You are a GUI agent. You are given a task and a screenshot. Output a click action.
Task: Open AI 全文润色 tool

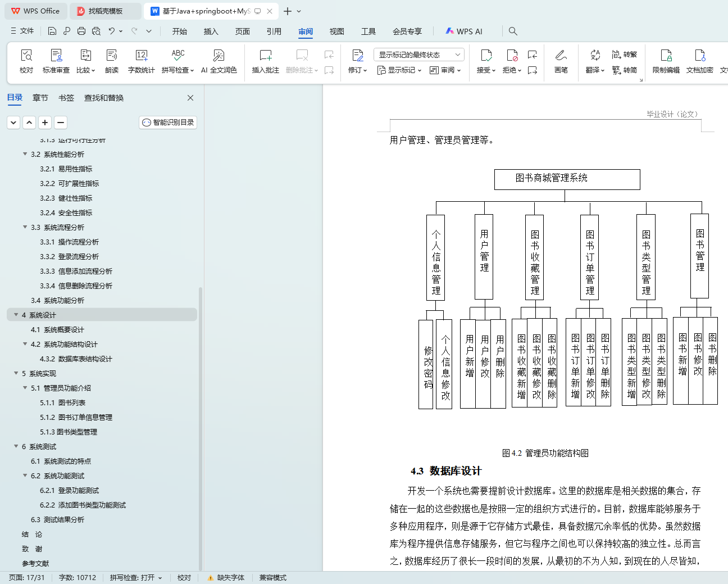[x=219, y=61]
